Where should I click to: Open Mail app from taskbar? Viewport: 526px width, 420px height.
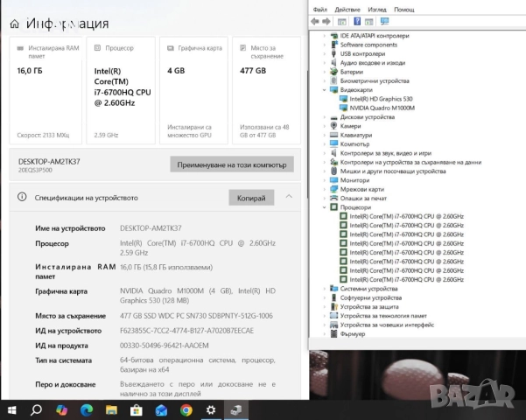pyautogui.click(x=161, y=409)
